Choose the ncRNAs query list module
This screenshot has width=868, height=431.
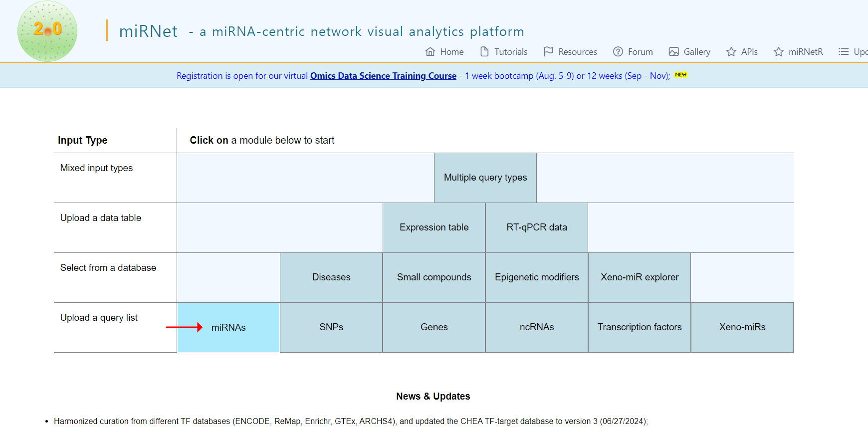537,327
